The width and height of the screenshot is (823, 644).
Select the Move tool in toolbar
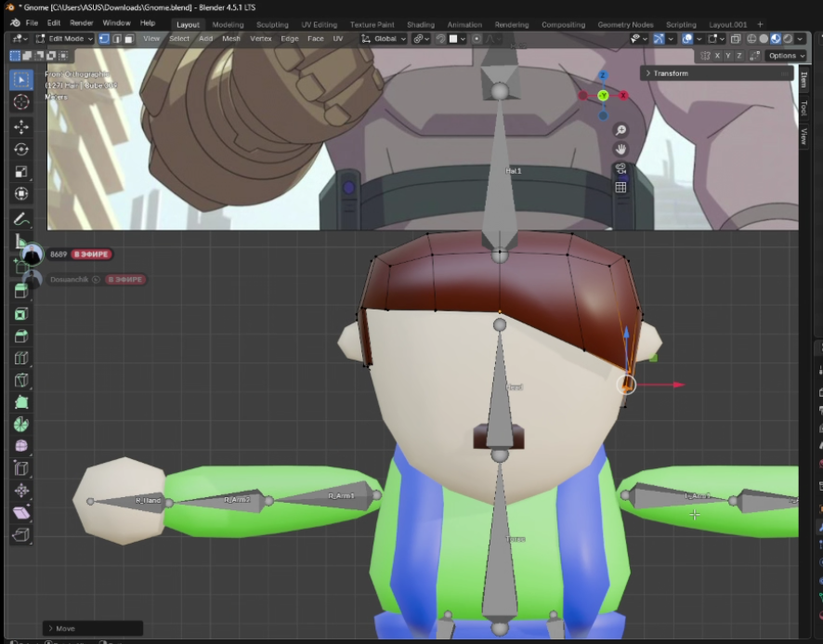21,125
